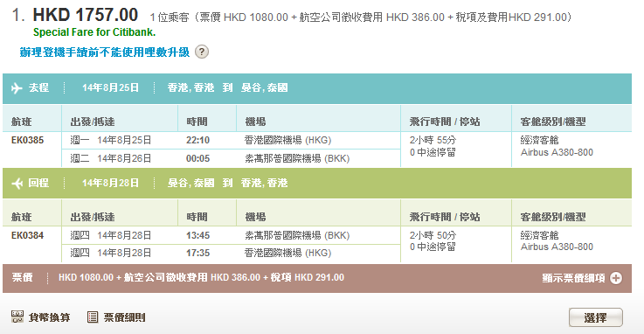Click the fare rules document icon
Screen dimensions: 644x334
click(x=93, y=317)
